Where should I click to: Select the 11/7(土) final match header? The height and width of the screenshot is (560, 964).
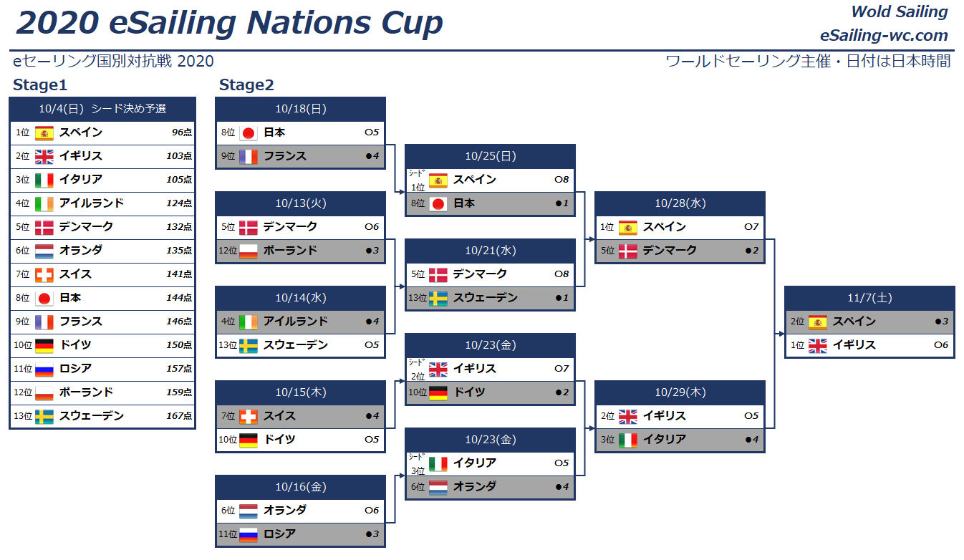[x=869, y=298]
